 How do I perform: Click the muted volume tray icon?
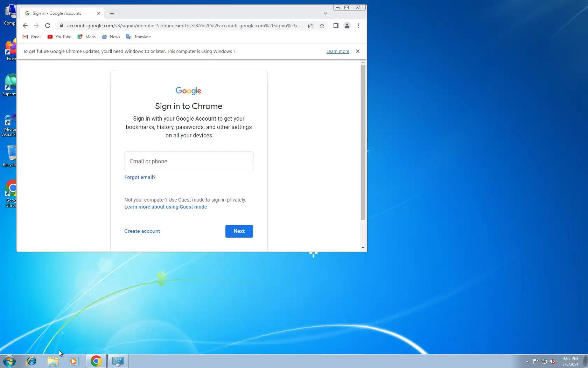point(553,361)
